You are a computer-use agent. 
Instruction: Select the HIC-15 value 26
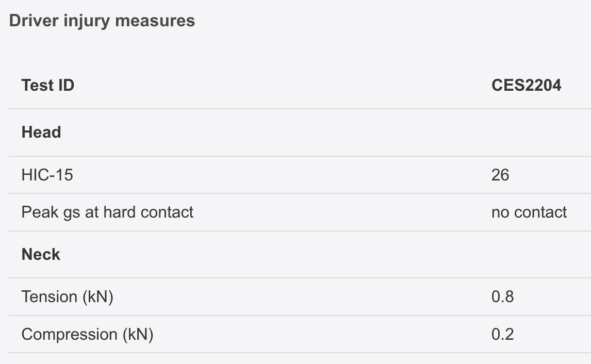pos(500,175)
